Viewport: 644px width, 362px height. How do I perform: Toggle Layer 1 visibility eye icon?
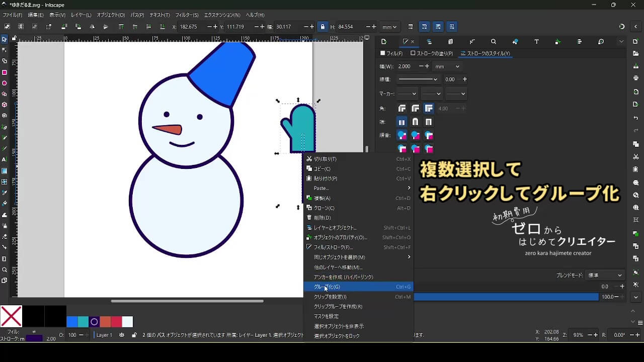122,335
